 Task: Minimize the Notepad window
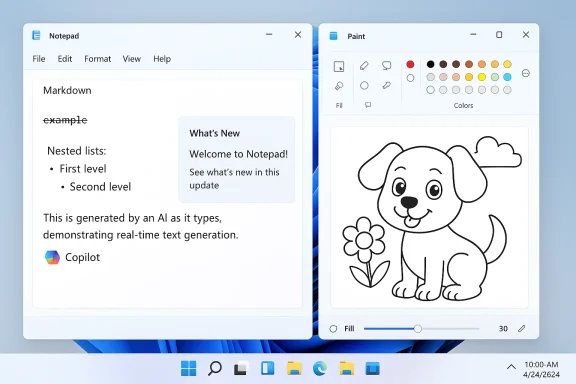269,35
